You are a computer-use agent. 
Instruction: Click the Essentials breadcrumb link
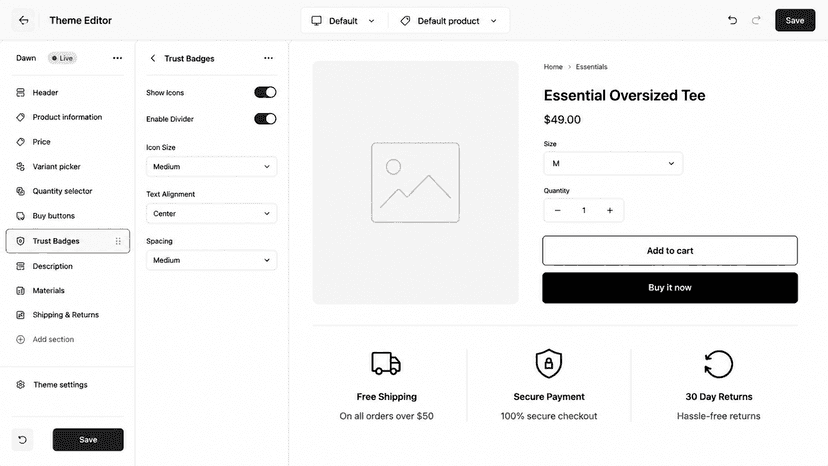(x=591, y=67)
